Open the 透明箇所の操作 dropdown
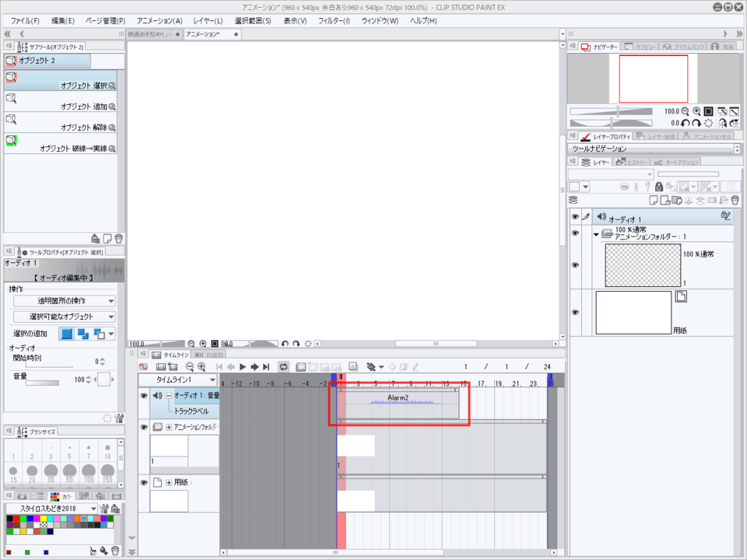 64,301
